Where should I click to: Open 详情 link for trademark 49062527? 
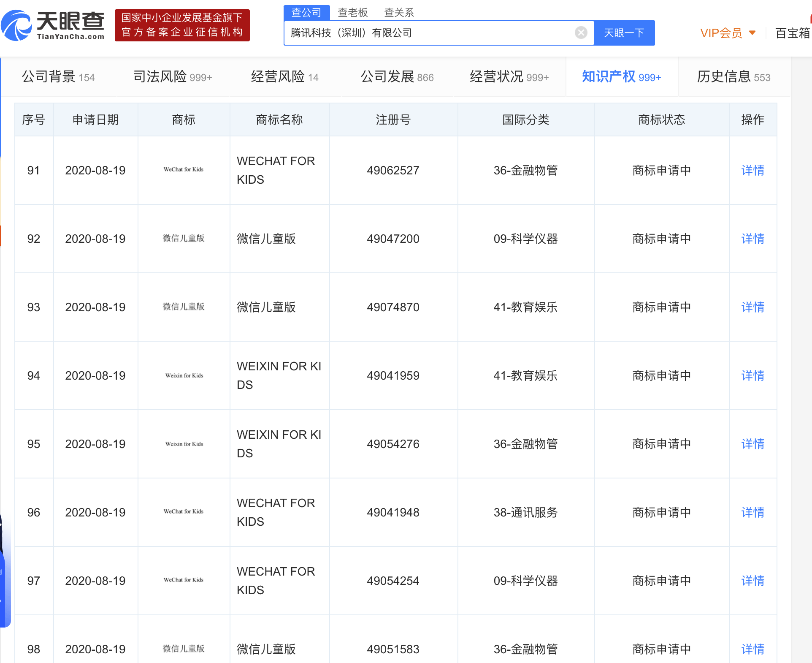(752, 170)
